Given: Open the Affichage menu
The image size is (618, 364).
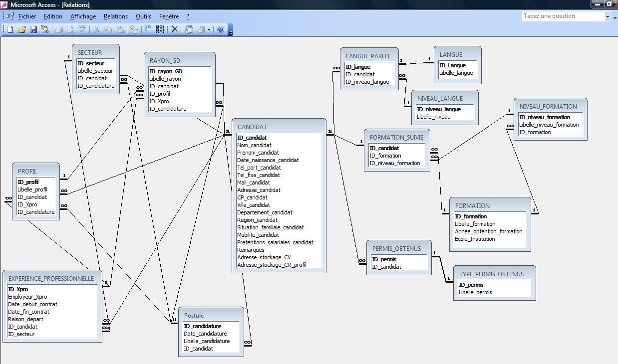Looking at the screenshot, I should tap(83, 16).
